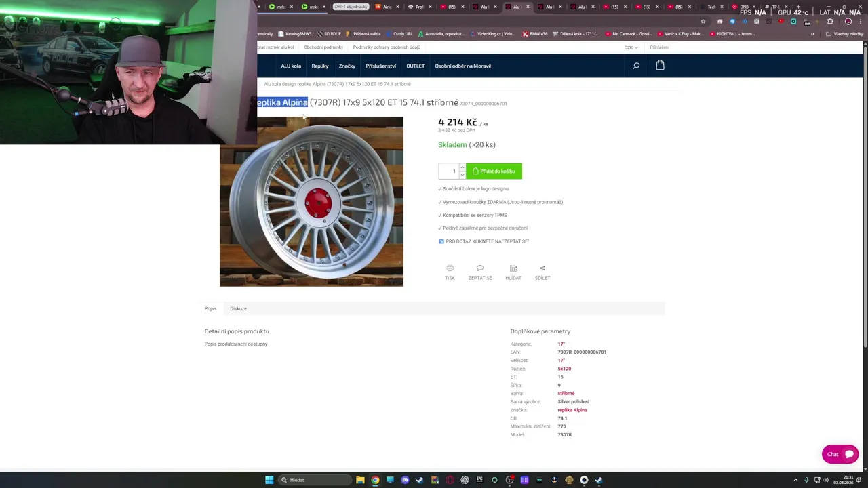Open the site search magnifier icon

(636, 66)
